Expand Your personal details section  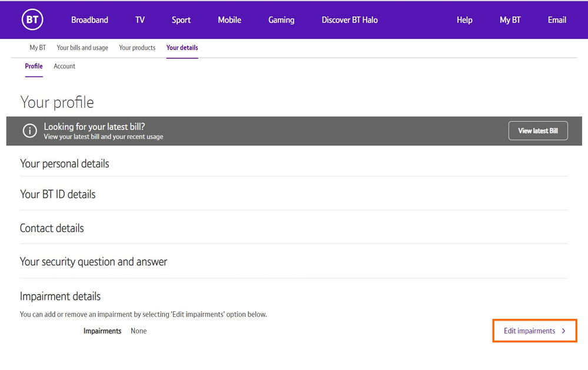coord(65,164)
